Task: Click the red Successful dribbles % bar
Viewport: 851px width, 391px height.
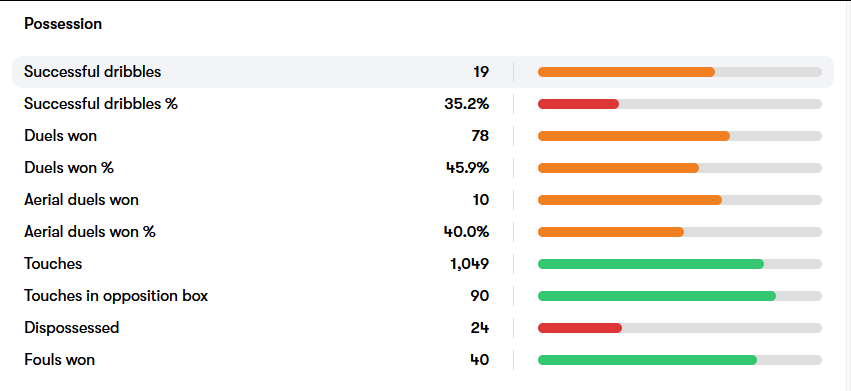Action: point(579,104)
